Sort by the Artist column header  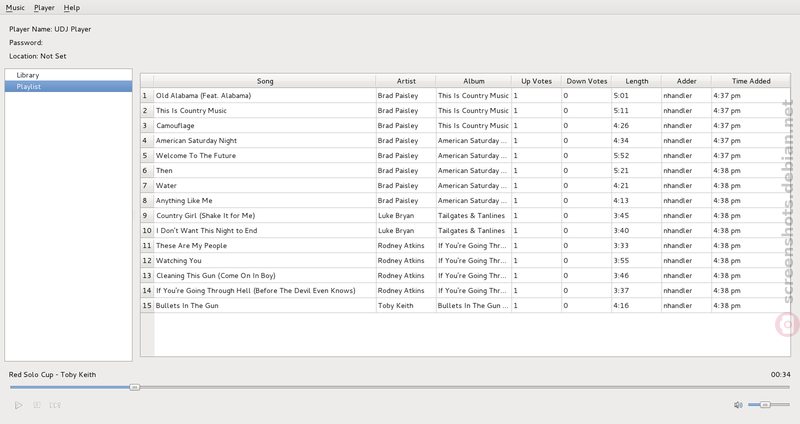pyautogui.click(x=406, y=81)
